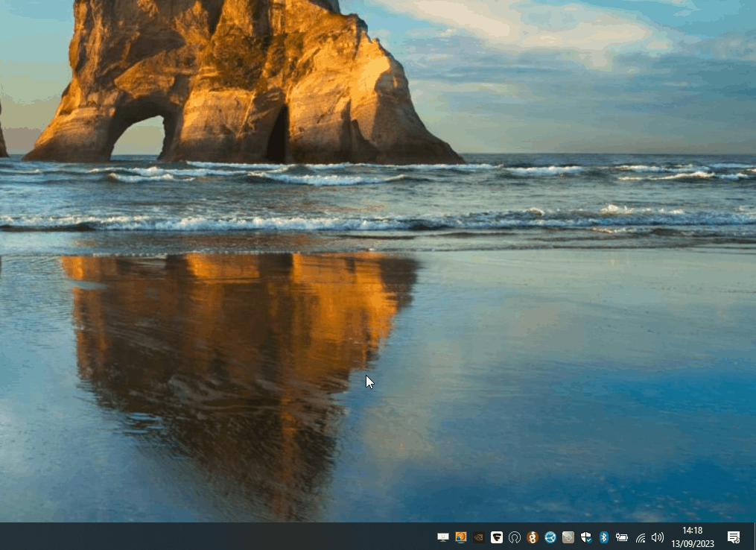Image resolution: width=756 pixels, height=550 pixels.
Task: Open the Wi-Fi network icon
Action: point(641,537)
